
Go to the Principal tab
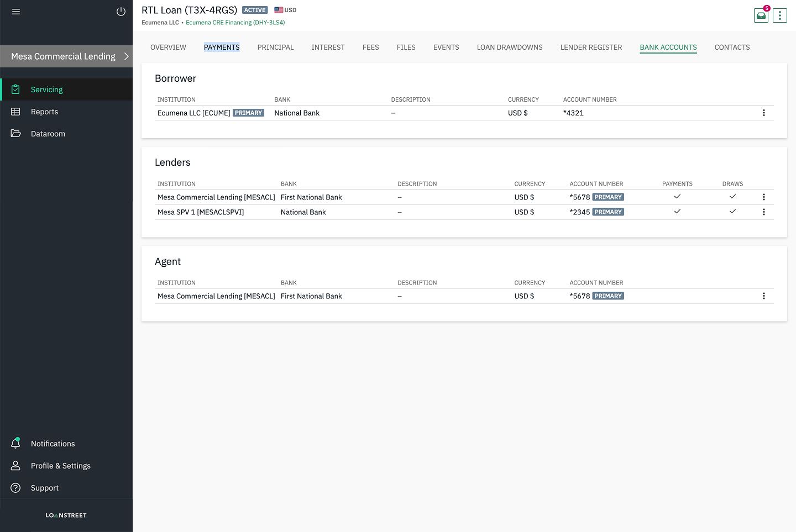275,48
